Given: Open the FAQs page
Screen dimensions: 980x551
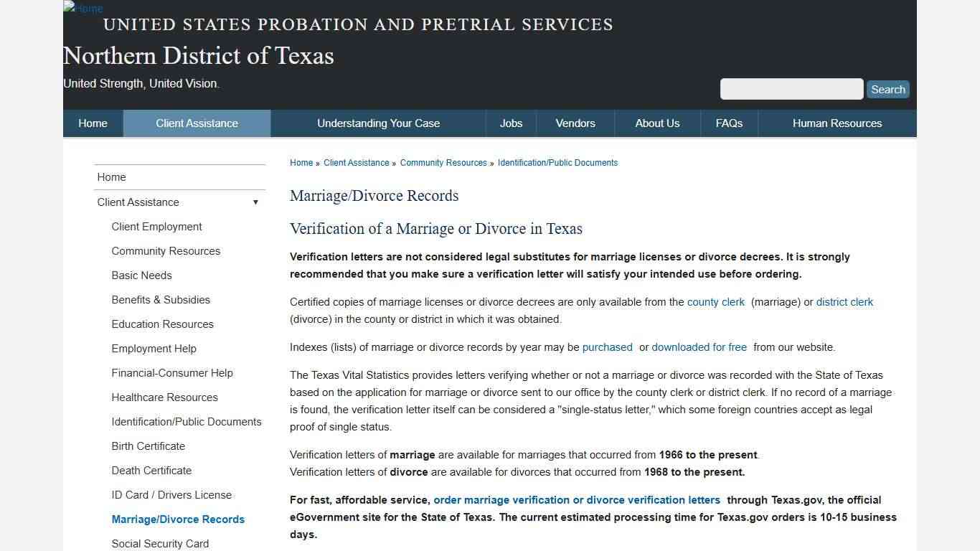Looking at the screenshot, I should pyautogui.click(x=728, y=123).
